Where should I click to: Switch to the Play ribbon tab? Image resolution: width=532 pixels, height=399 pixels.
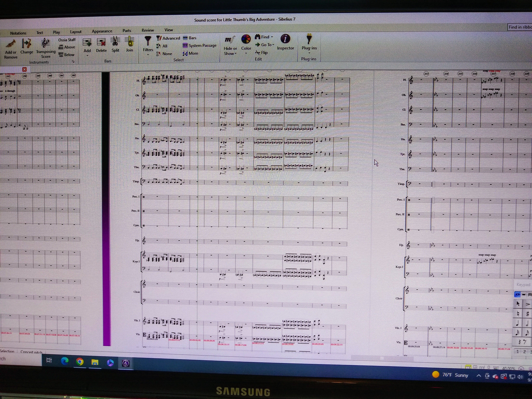[56, 32]
